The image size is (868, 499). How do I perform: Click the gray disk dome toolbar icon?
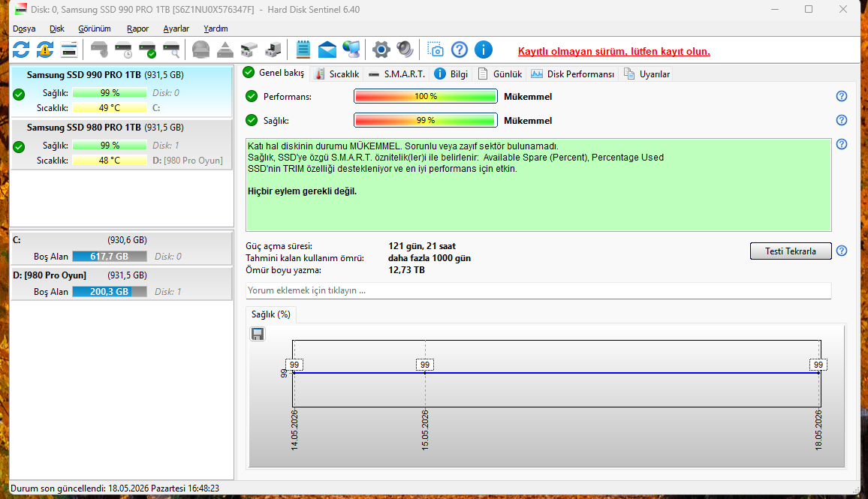tap(201, 50)
